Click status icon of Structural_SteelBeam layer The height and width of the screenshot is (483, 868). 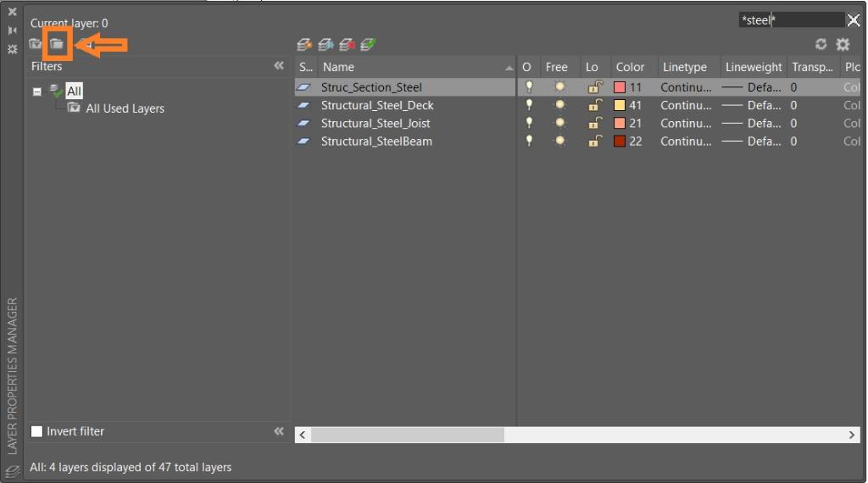(303, 141)
